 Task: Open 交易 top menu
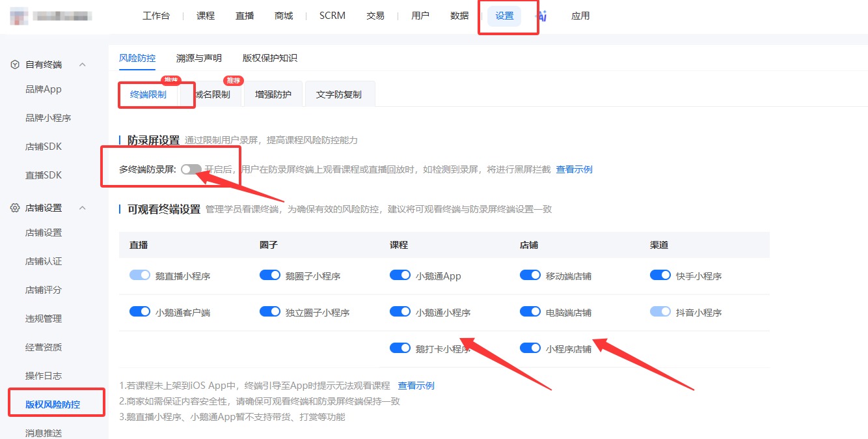click(375, 16)
